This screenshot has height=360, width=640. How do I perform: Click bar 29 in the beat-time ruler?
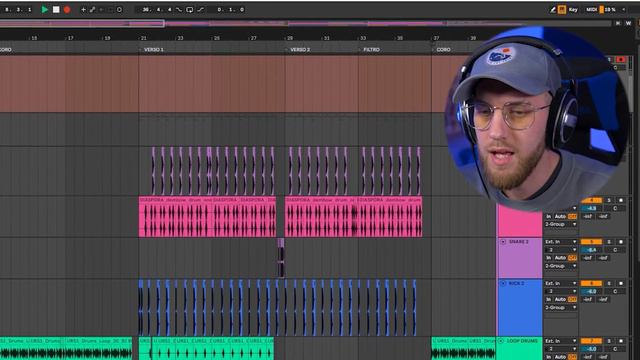290,38
